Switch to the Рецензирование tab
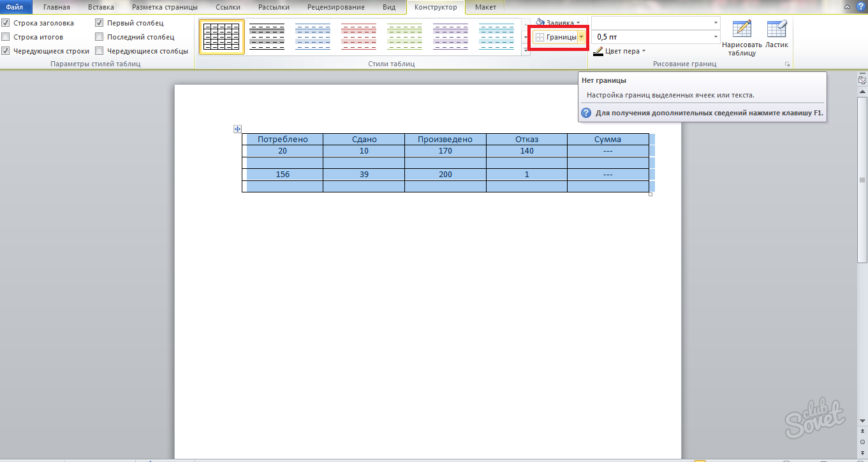 click(x=336, y=7)
